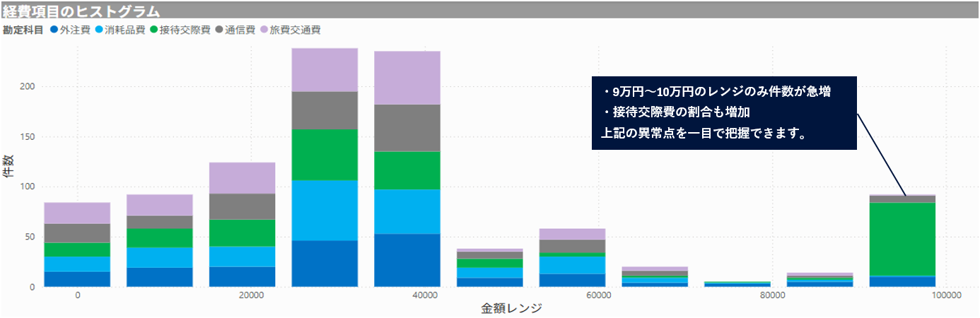The height and width of the screenshot is (318, 980).
Task: Select the dark-blue bottom segment of the 40000 bar
Action: [407, 260]
